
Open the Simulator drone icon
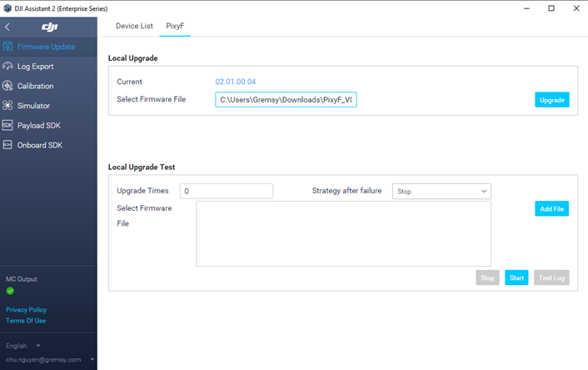(7, 106)
